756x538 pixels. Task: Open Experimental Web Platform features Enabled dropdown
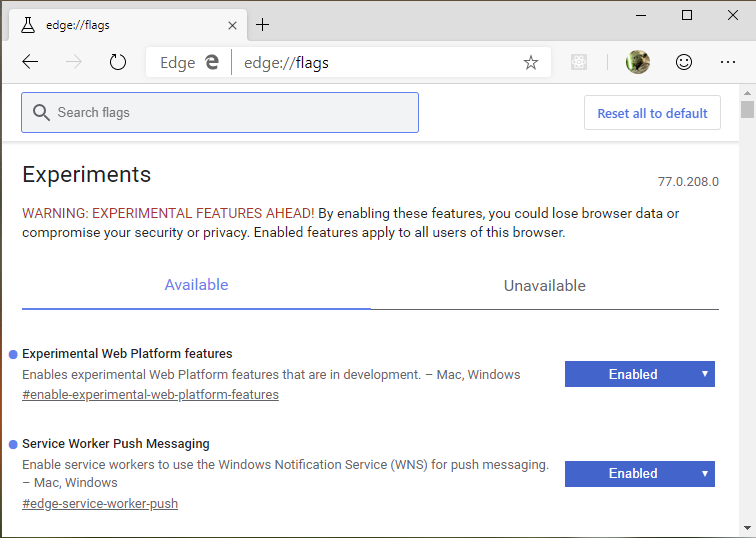tap(639, 374)
